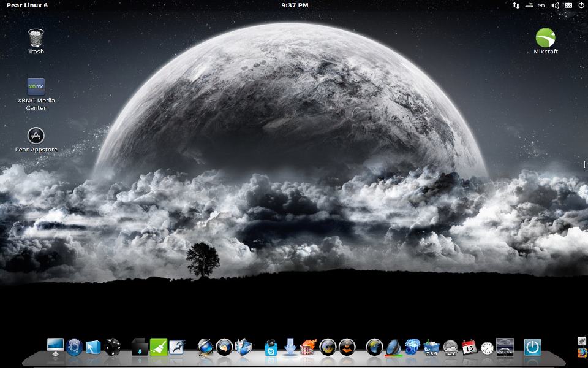Open the mail envelope messaging menu

tap(568, 6)
